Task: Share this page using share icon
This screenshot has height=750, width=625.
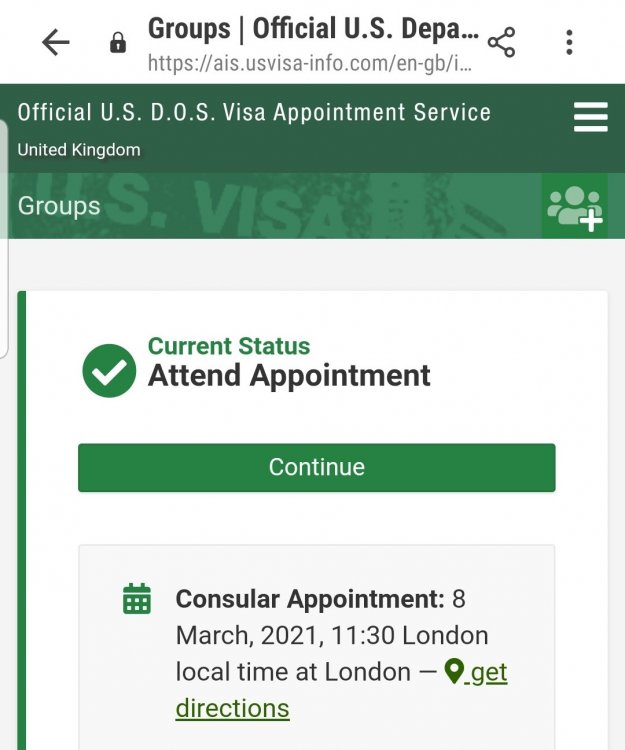Action: 501,42
